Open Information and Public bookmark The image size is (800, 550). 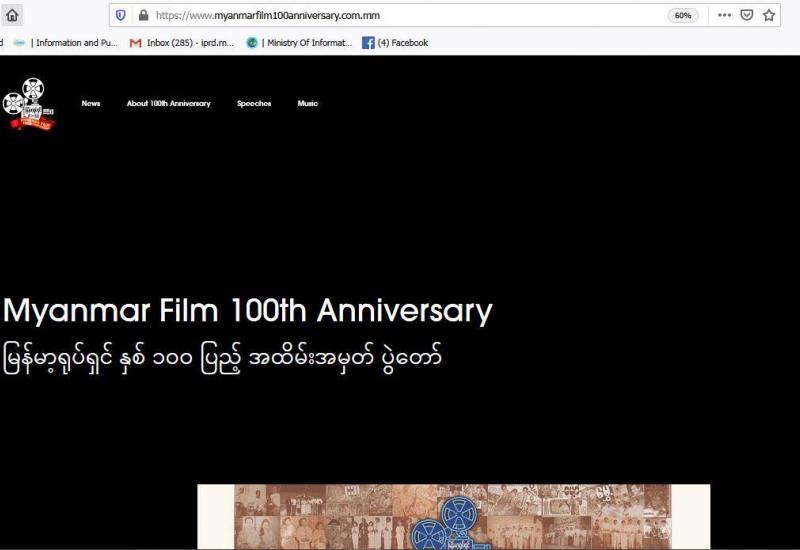point(66,43)
